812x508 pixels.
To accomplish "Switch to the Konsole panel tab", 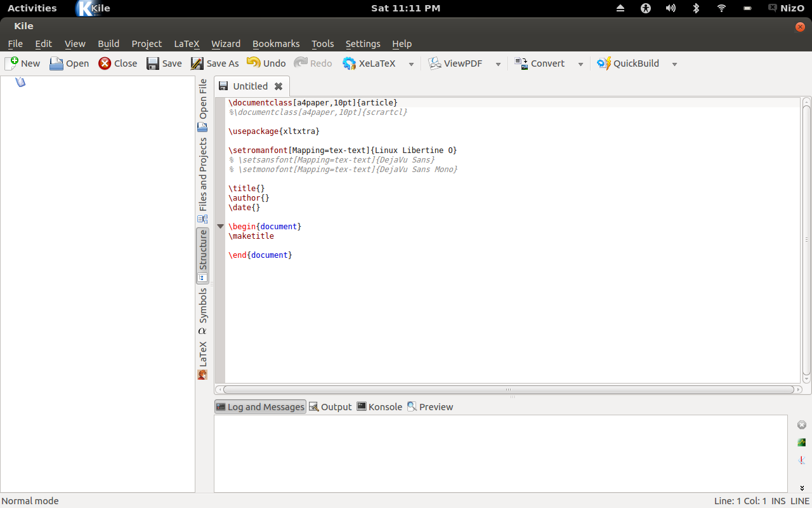I will (379, 407).
